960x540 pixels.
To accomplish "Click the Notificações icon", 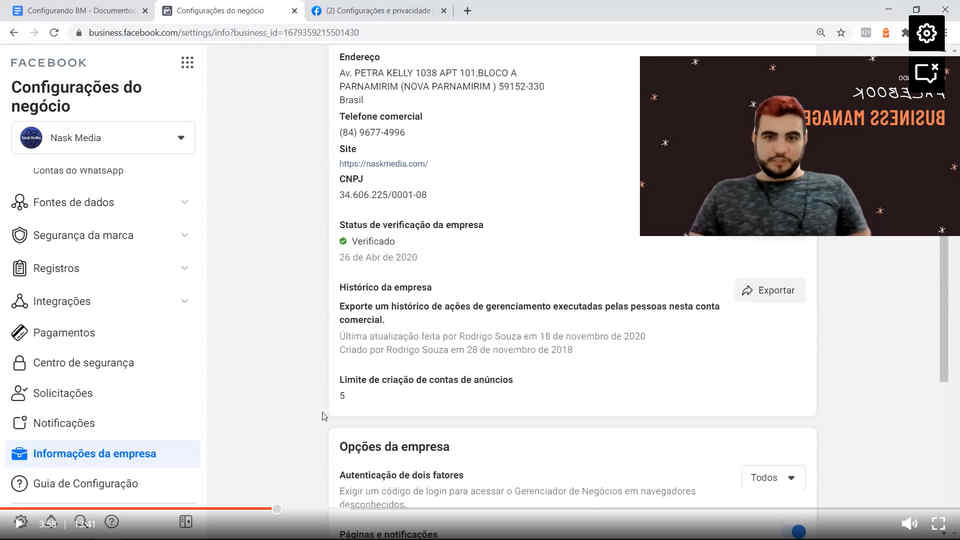I will click(20, 423).
